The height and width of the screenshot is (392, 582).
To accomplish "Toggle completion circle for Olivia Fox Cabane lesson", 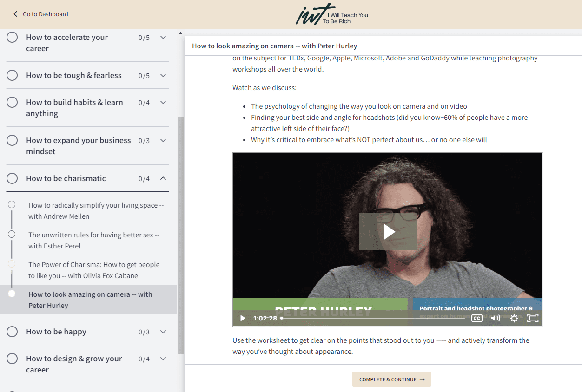I will coord(12,264).
